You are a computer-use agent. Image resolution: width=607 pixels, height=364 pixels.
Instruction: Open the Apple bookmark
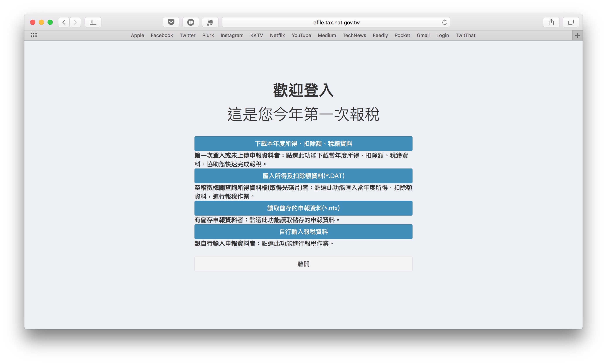137,36
